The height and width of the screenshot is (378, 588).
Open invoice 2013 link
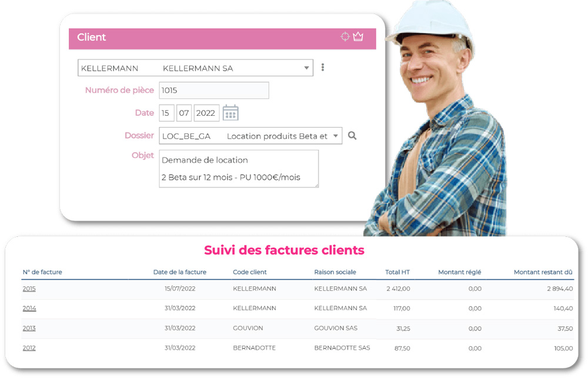coord(29,328)
